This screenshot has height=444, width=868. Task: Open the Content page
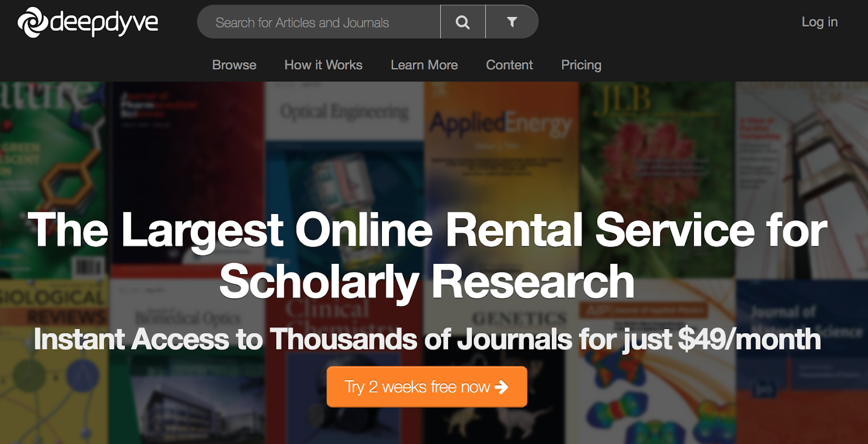[x=509, y=65]
